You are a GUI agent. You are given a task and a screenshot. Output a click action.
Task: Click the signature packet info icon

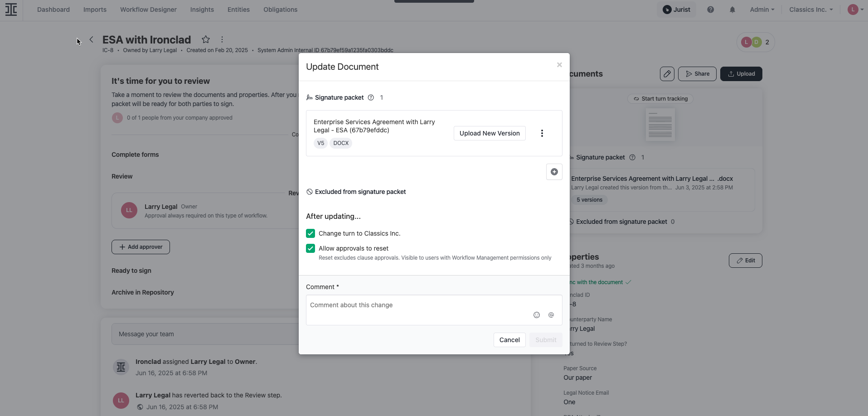tap(371, 97)
